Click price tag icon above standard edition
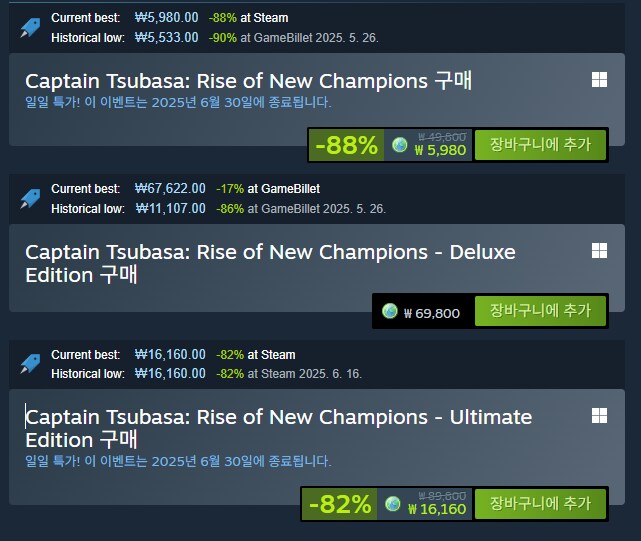 click(30, 28)
